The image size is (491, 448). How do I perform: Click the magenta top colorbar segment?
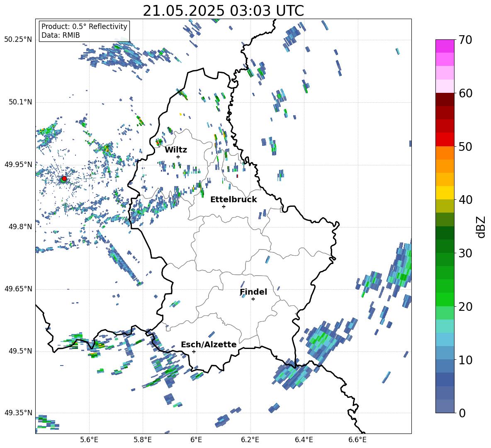coord(445,46)
